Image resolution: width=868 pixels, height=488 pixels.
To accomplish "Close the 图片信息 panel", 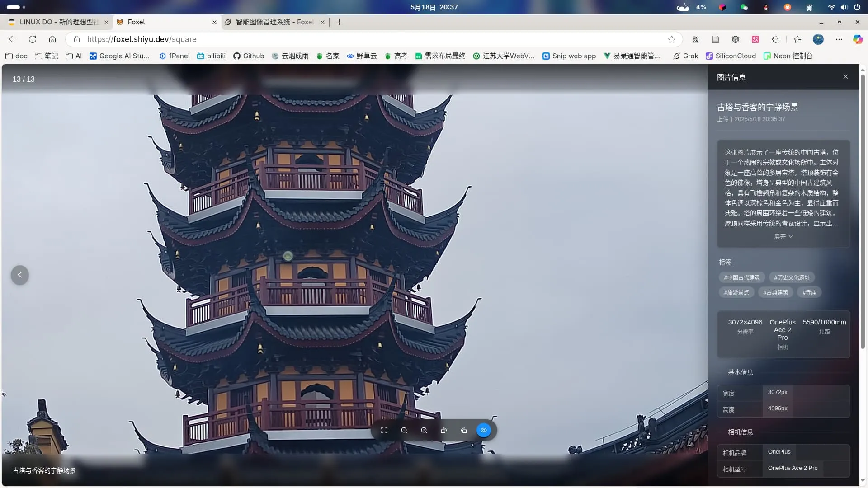I will tap(845, 77).
